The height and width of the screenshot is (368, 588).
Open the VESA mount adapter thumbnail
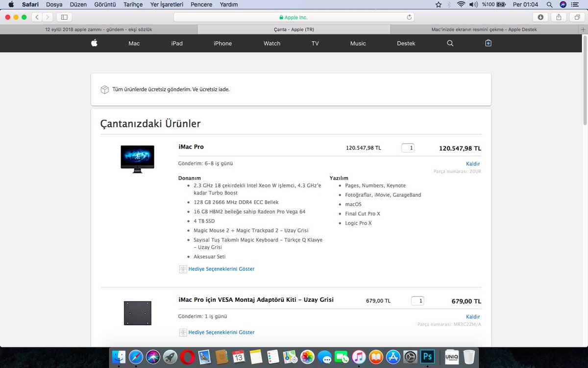pos(138,313)
